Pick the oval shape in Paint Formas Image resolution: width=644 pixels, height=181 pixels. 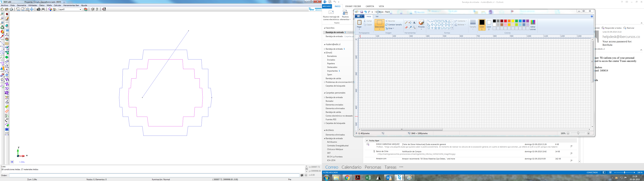pos(436,21)
